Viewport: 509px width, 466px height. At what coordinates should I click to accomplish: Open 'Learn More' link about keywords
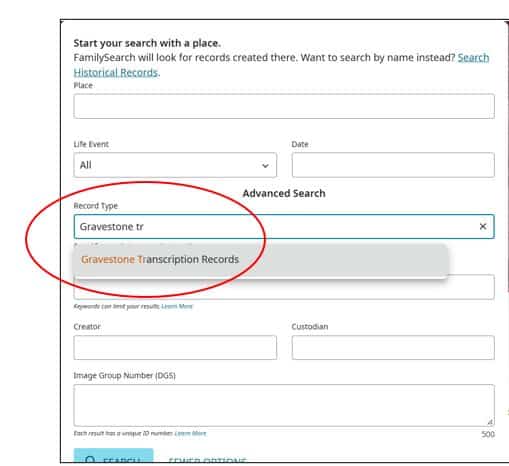click(177, 306)
